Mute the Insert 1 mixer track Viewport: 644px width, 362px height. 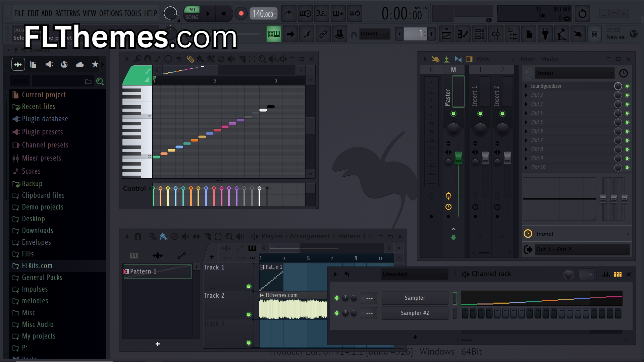pyautogui.click(x=480, y=114)
